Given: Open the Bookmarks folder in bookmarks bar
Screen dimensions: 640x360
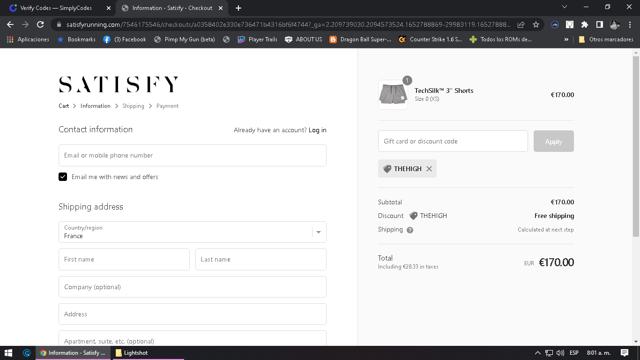Looking at the screenshot, I should coord(76,39).
